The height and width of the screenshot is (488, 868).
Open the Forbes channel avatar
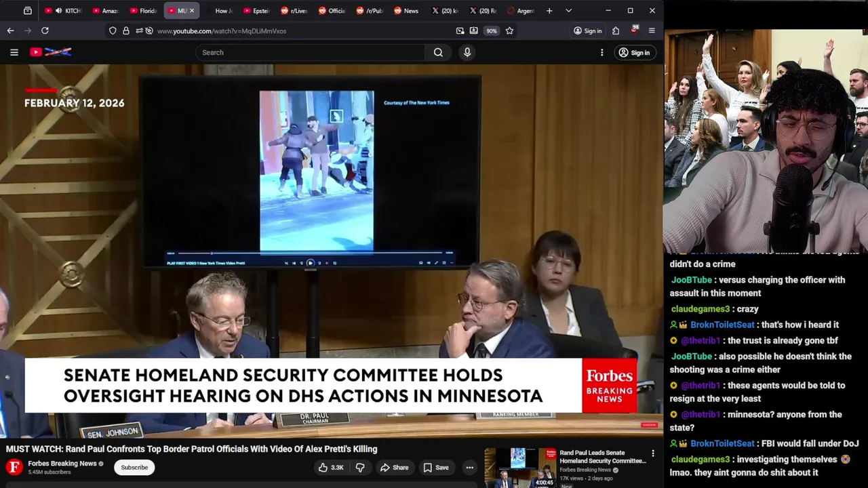point(14,467)
